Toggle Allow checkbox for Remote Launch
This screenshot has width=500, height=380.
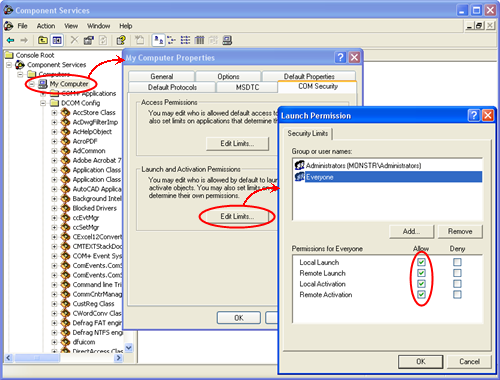click(421, 273)
